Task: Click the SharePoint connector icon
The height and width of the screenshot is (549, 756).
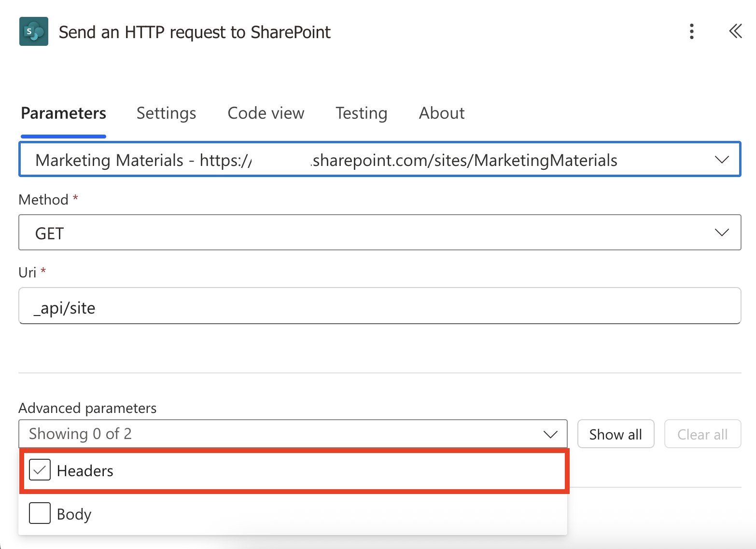Action: [x=34, y=31]
